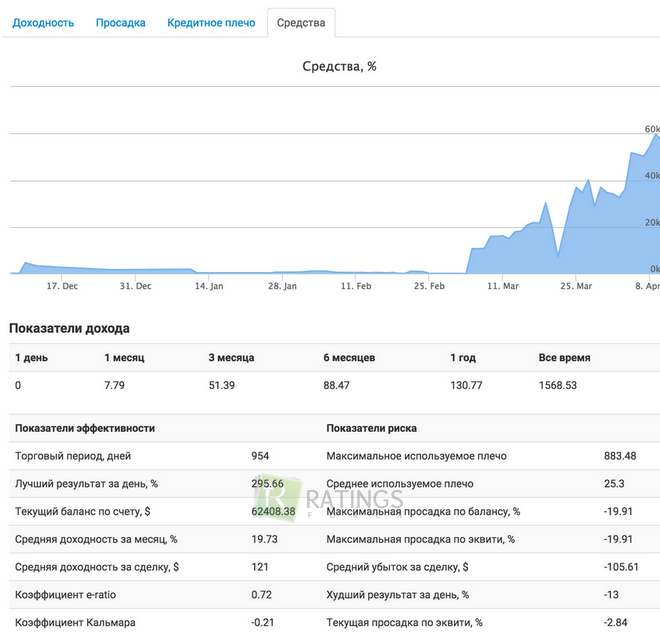The height and width of the screenshot is (634, 660).
Task: Click the 'Показатели эффективности' header
Action: point(85,429)
